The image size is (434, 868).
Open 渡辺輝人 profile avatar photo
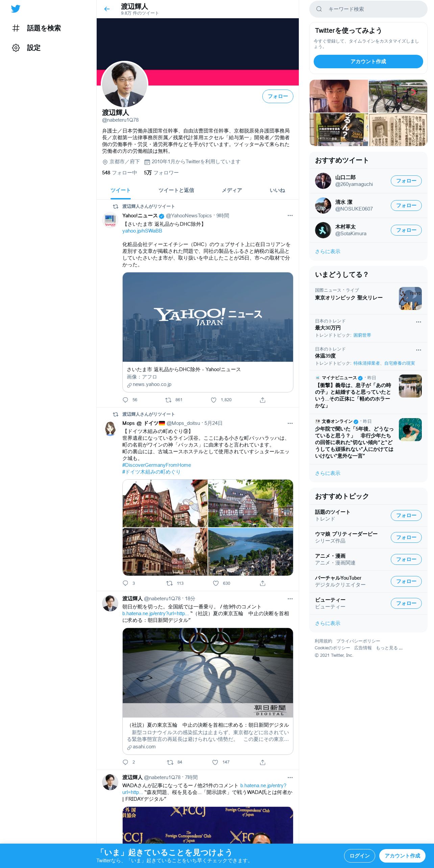click(x=125, y=85)
